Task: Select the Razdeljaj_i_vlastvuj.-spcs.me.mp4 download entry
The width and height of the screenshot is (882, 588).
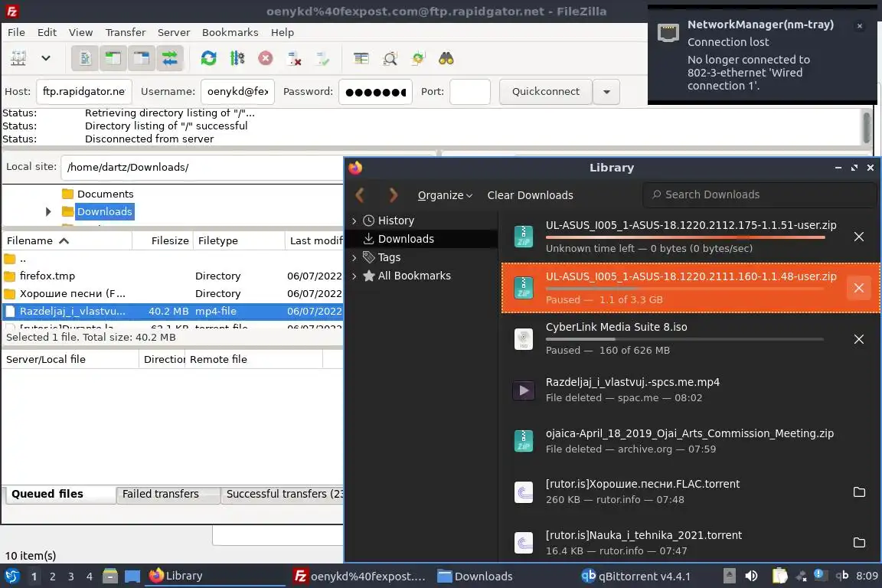Action: tap(691, 390)
